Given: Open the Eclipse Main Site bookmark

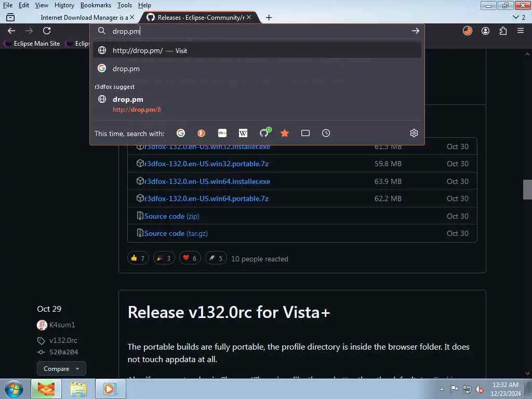Looking at the screenshot, I should tap(32, 44).
